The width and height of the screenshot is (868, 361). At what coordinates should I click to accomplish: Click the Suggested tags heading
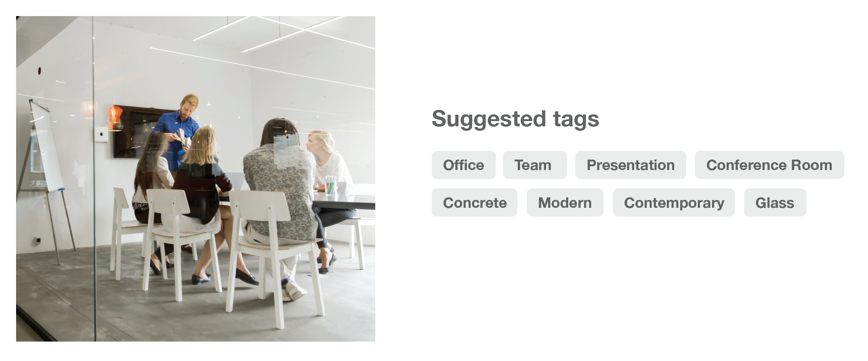515,119
